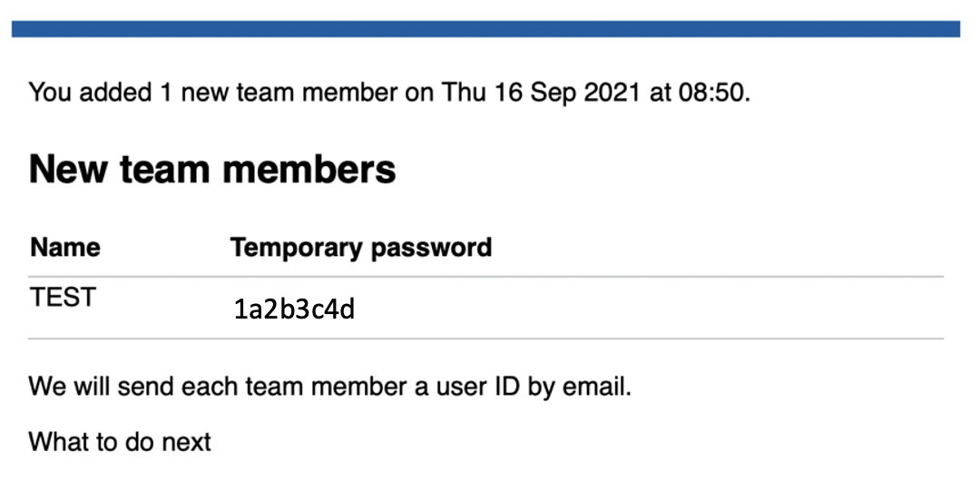This screenshot has width=980, height=481.
Task: Click the divider line below the TEST row
Action: tap(485, 339)
